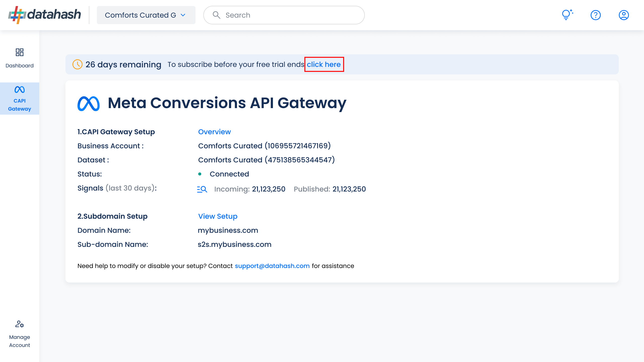Go to Dashboard in the sidebar
This screenshot has height=362, width=644.
pos(20,58)
